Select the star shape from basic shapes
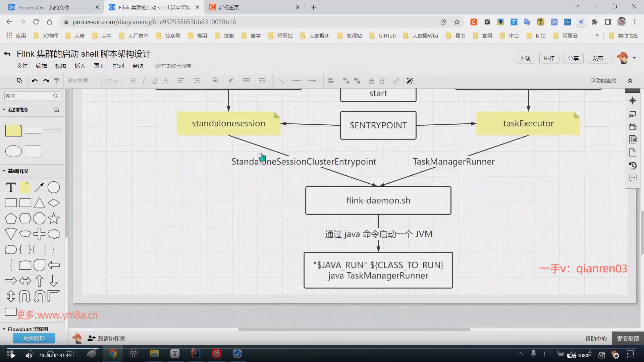644x362 pixels. [x=54, y=219]
